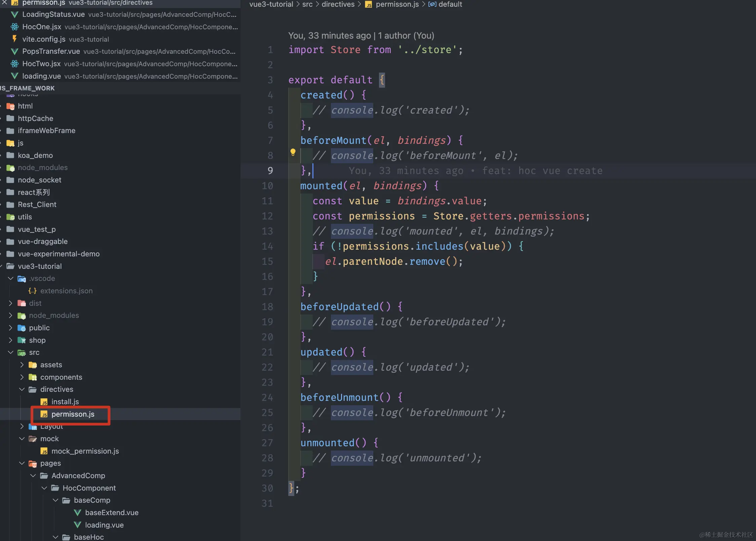Click the shop folder cart icon

22,340
